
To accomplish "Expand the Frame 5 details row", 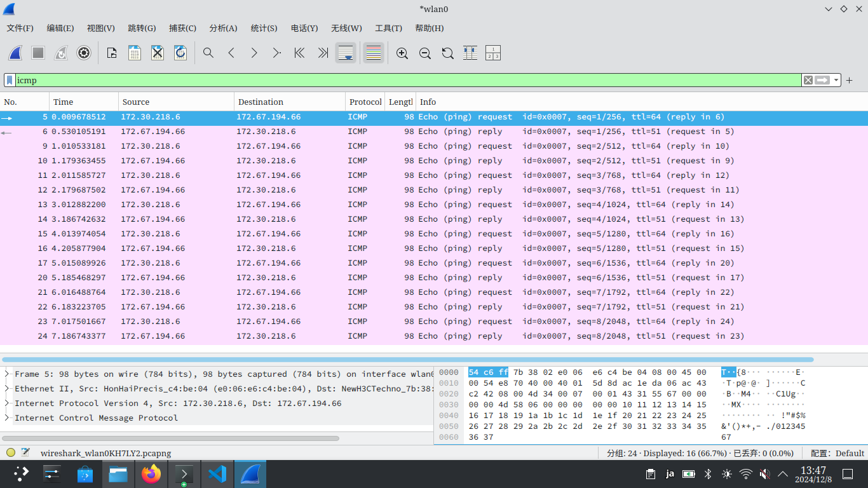I will point(8,374).
